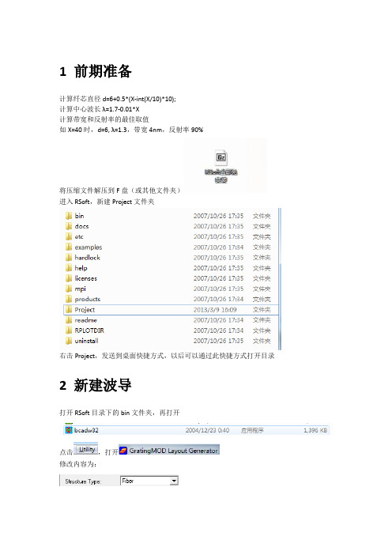Select the bcadw32 file name

(x=86, y=430)
